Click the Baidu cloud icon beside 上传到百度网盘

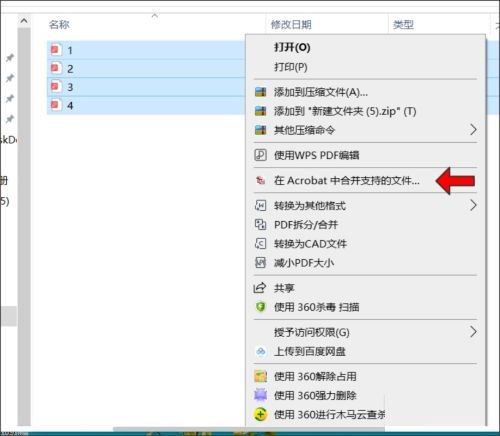[x=260, y=351]
